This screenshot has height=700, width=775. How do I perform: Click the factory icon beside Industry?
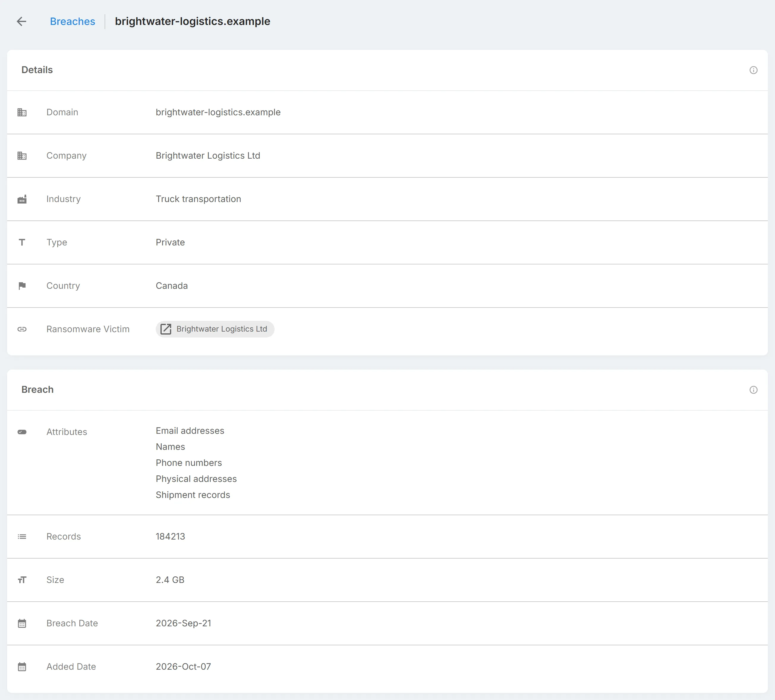pos(22,199)
